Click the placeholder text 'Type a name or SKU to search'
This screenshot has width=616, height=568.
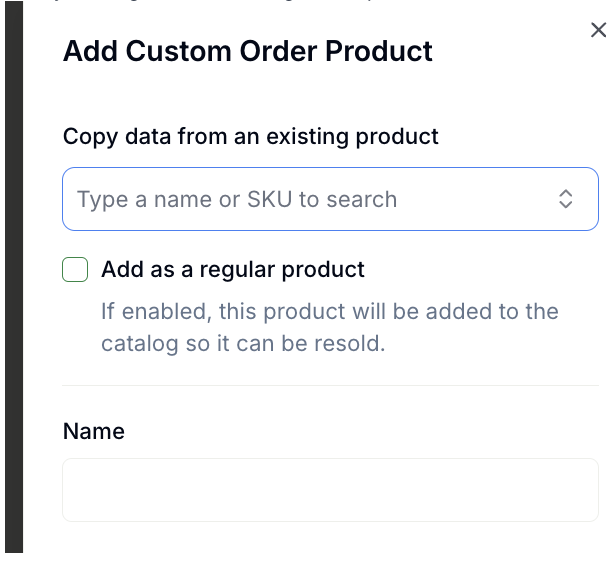point(237,199)
